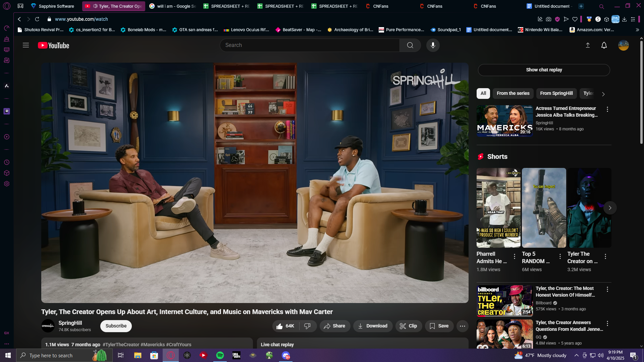
Task: Click the YouTube create upload icon
Action: pyautogui.click(x=588, y=45)
